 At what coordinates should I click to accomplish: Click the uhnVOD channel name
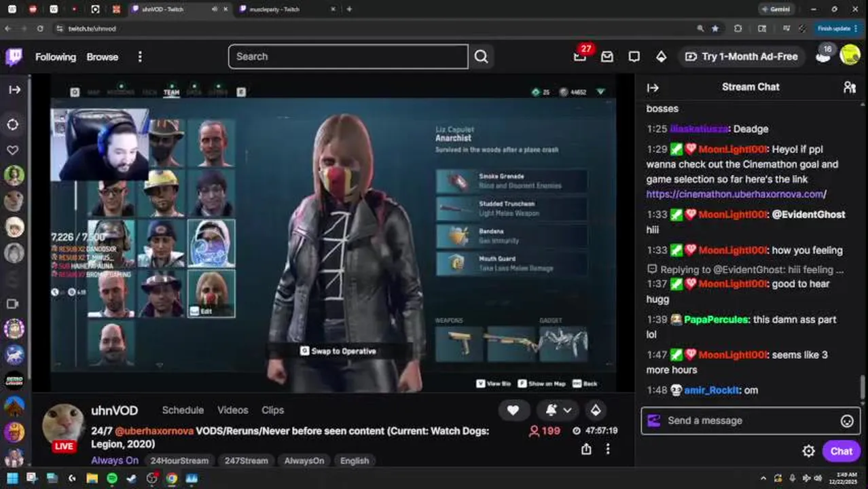pyautogui.click(x=114, y=411)
